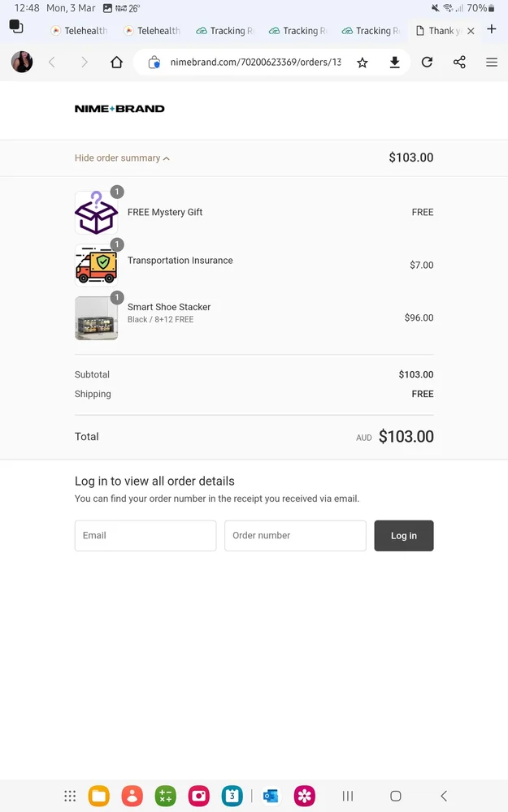This screenshot has width=508, height=812.
Task: Close the Thank you tab
Action: [471, 31]
